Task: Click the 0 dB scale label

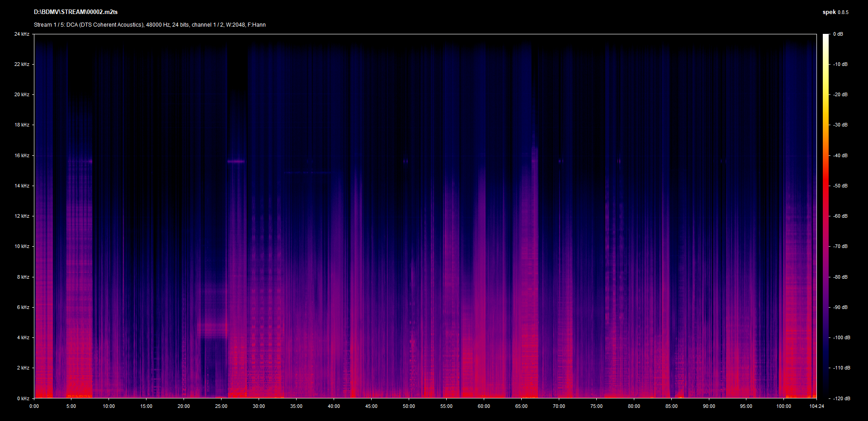Action: click(838, 34)
